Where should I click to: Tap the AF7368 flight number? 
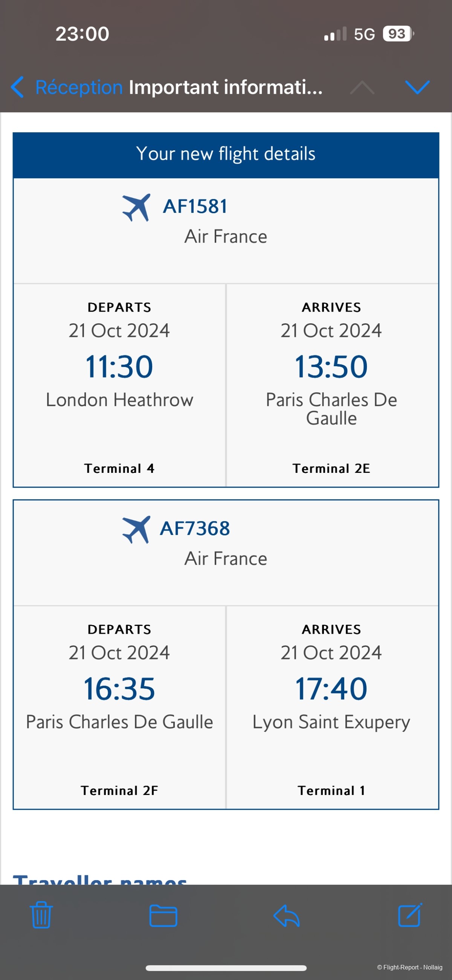[195, 528]
